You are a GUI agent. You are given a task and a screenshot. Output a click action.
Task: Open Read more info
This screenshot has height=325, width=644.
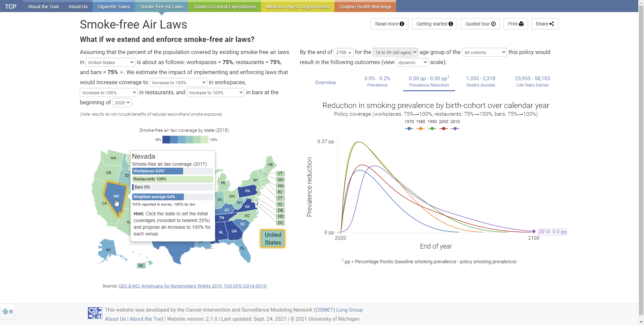point(389,24)
